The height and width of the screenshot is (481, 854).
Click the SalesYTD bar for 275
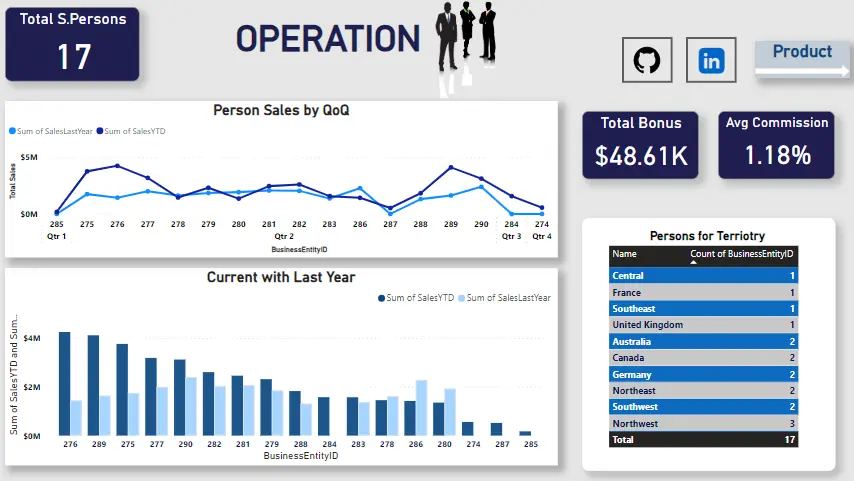[122, 389]
